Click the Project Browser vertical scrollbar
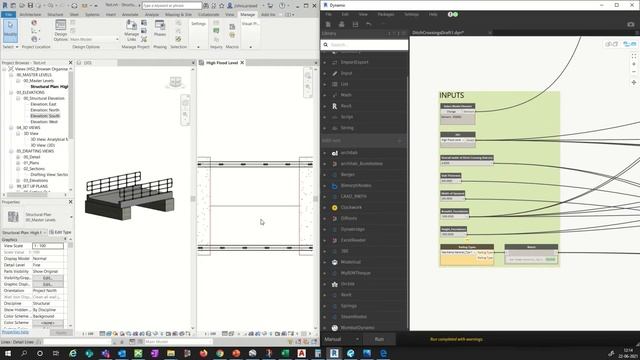This screenshot has width=640, height=360. click(x=71, y=104)
